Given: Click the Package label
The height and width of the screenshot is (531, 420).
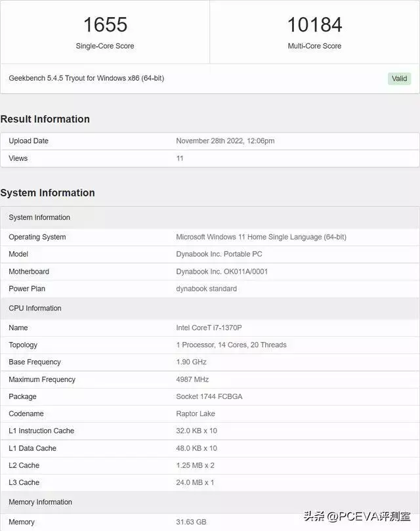Looking at the screenshot, I should click(x=22, y=396).
